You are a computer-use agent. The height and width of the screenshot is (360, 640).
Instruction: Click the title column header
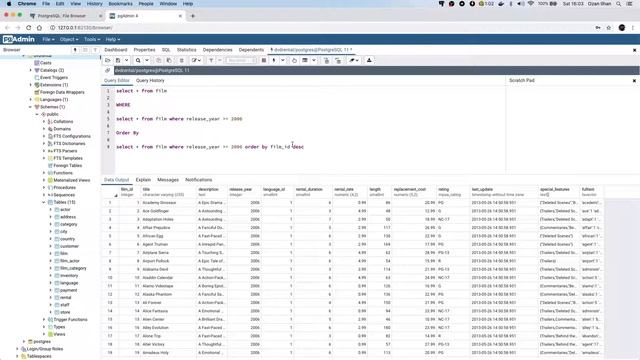click(x=168, y=192)
